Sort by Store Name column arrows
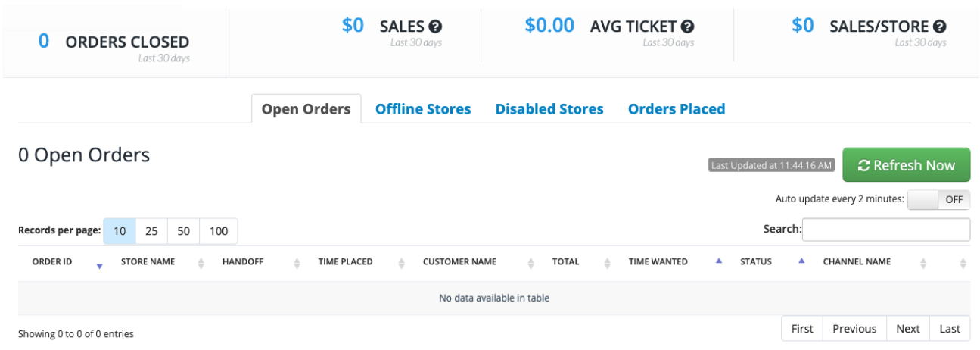Screen dimensions: 980x350 [x=201, y=263]
